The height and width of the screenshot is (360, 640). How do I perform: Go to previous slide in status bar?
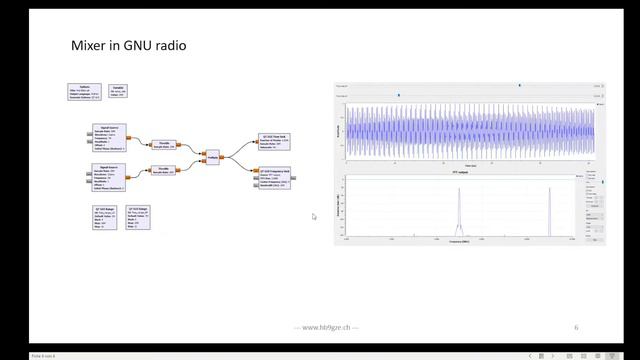(x=530, y=356)
